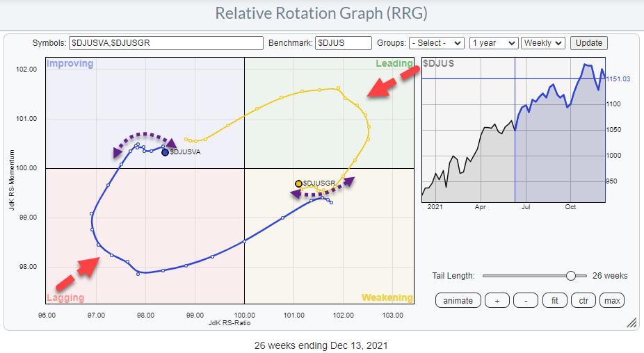Viewport: 644px width, 353px height.
Task: Open the 1 year period dropdown
Action: [x=493, y=43]
